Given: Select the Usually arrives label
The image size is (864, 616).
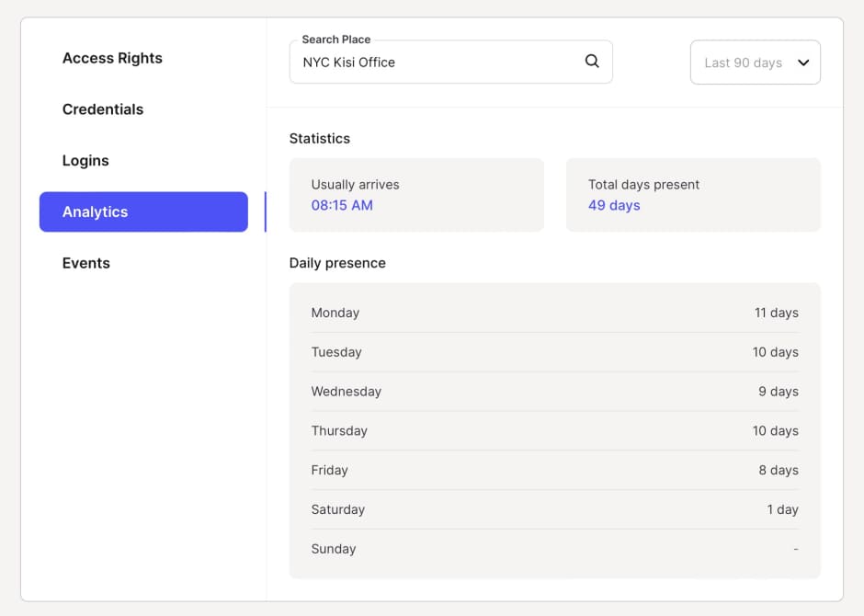Looking at the screenshot, I should tap(356, 185).
